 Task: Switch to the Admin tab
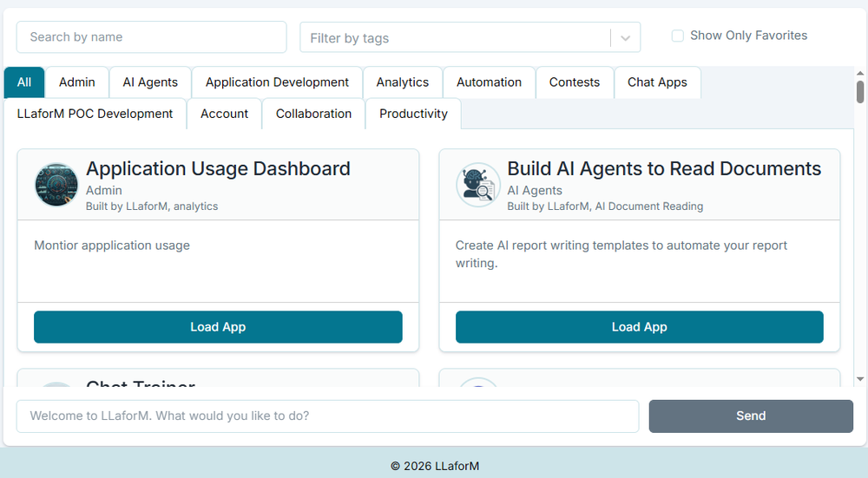(77, 82)
